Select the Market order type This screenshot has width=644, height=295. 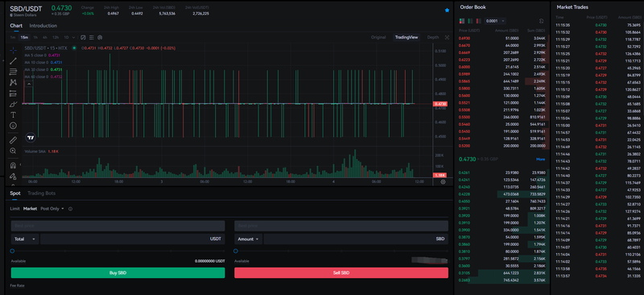tap(30, 209)
